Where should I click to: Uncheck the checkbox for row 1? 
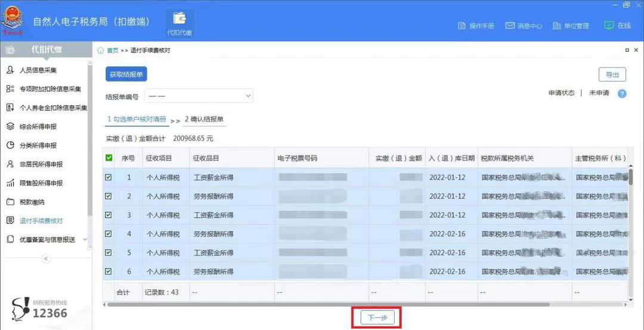coord(109,178)
